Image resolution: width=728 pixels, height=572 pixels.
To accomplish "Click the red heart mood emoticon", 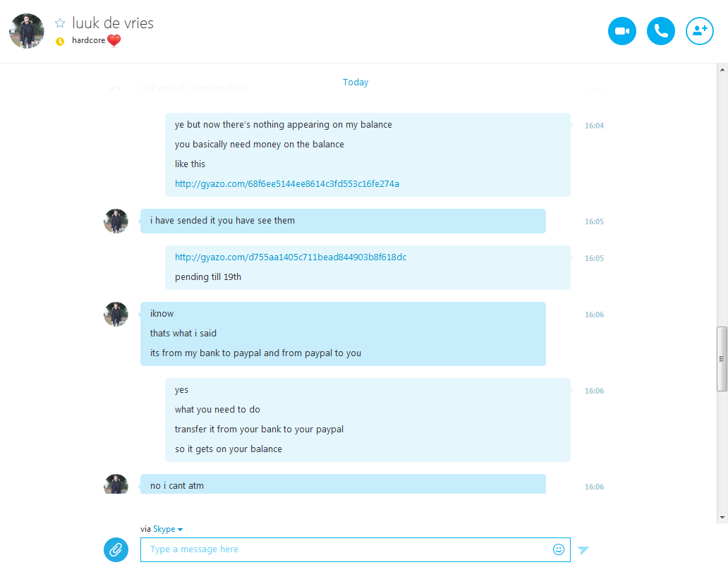I will click(x=114, y=41).
